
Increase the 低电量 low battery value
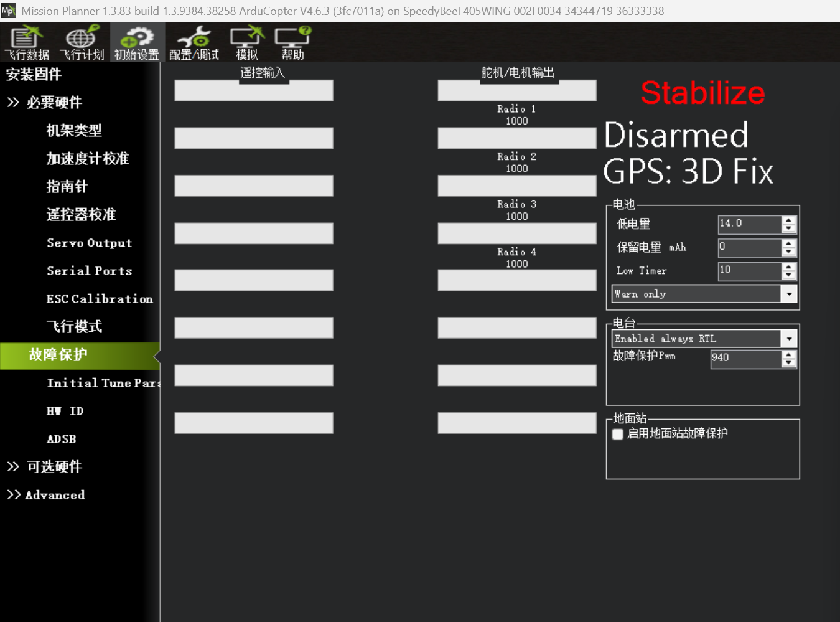[x=789, y=220]
